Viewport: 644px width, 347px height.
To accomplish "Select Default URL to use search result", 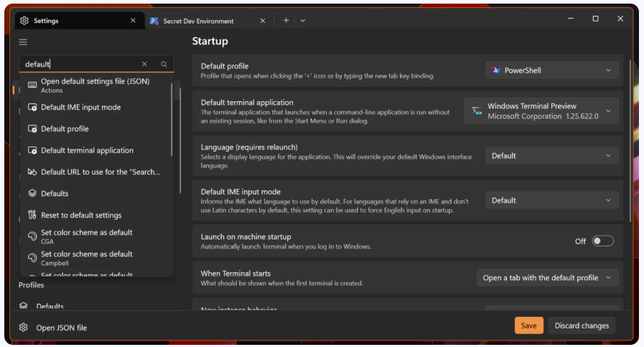I will [95, 172].
